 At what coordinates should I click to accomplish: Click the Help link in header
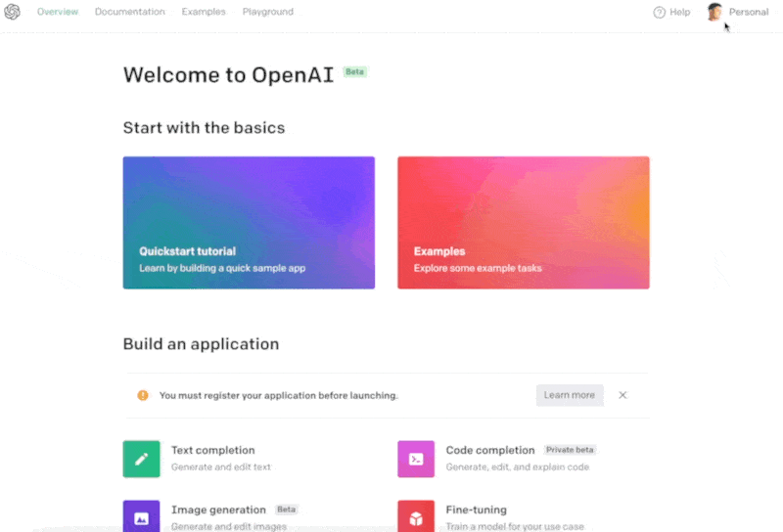coord(679,12)
